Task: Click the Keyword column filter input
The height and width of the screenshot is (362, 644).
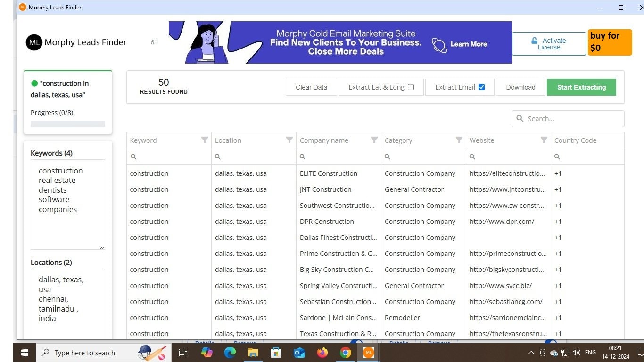Action: point(169,156)
